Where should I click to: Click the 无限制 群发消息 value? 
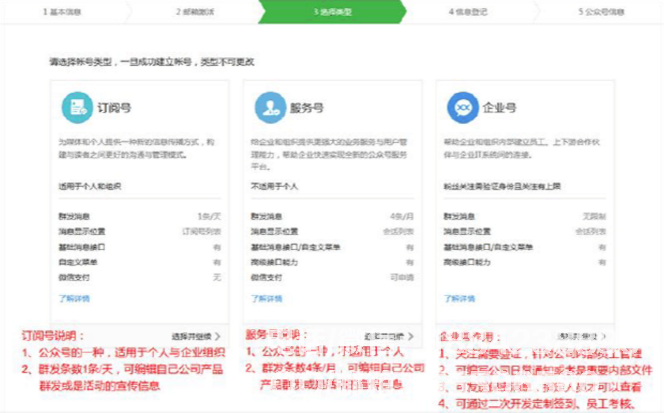click(x=594, y=216)
